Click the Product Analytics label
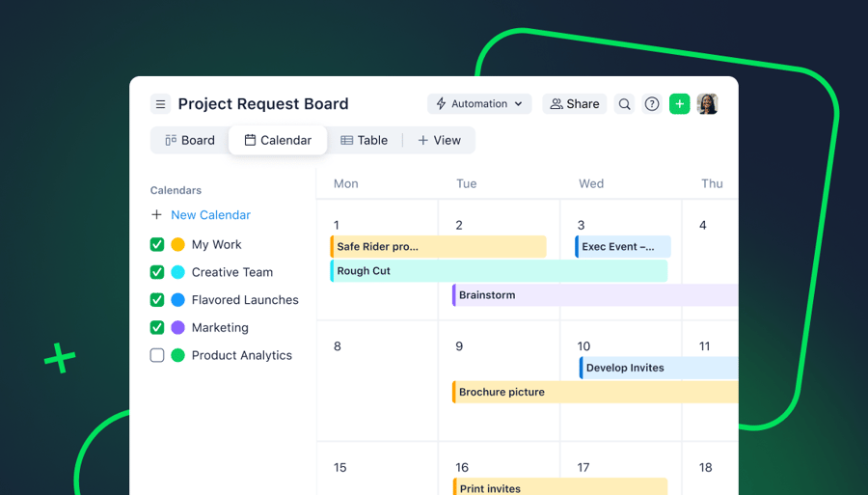 coord(241,355)
